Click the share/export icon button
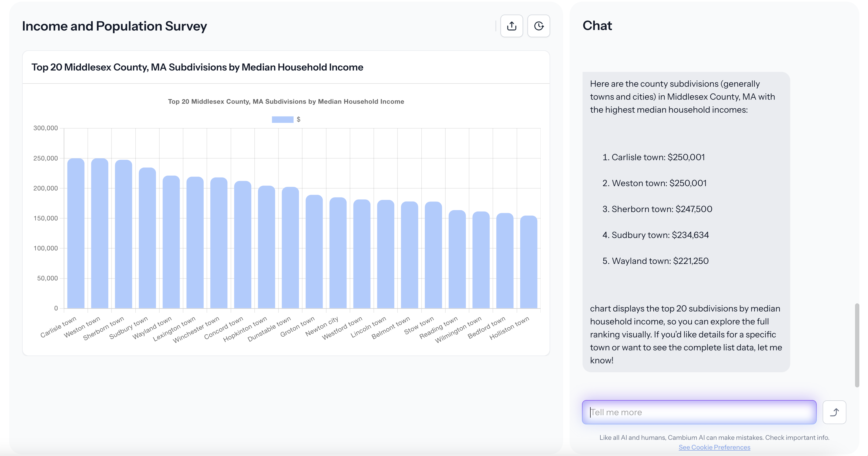Viewport: 868px width, 456px height. pos(512,26)
